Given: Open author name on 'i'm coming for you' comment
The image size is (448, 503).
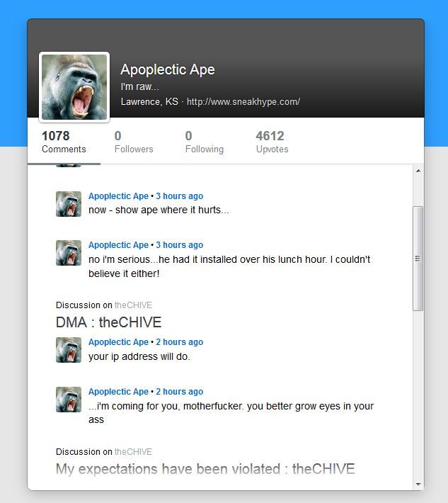Looking at the screenshot, I should 119,392.
